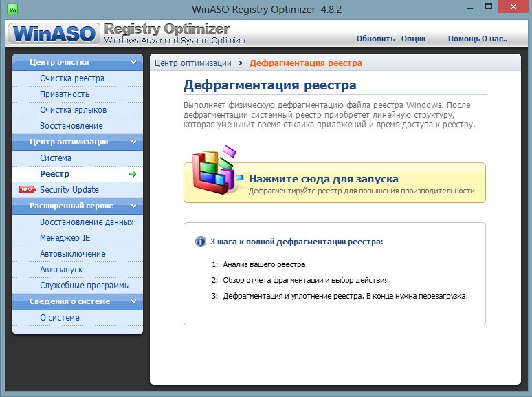Click the colorful defragmentation blocks icon
This screenshot has height=397, width=532.
coord(217,171)
